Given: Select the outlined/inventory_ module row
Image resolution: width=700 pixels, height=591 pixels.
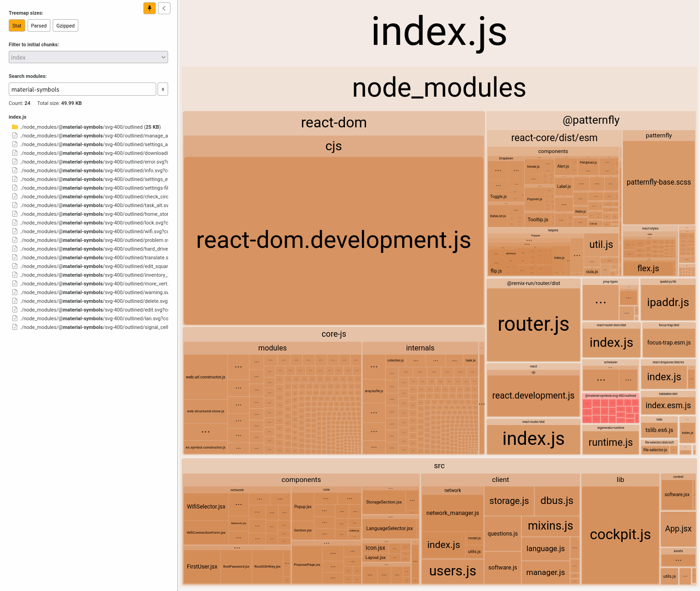Looking at the screenshot, I should click(90, 275).
